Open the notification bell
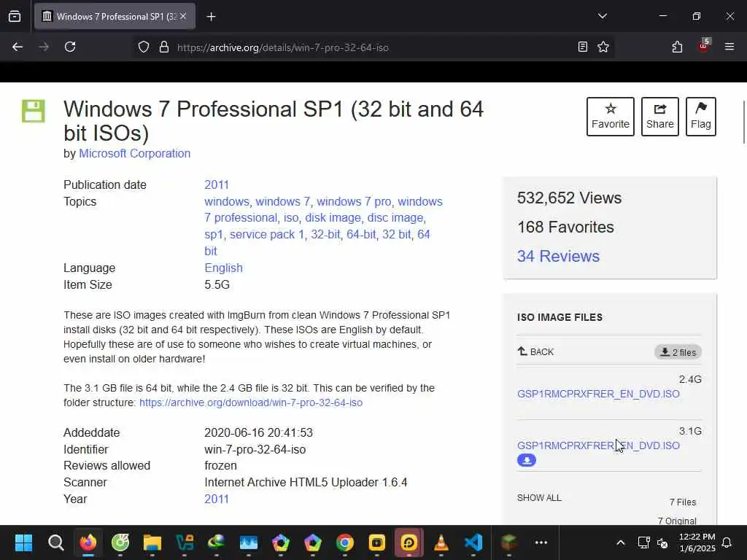This screenshot has height=560, width=747. (727, 542)
